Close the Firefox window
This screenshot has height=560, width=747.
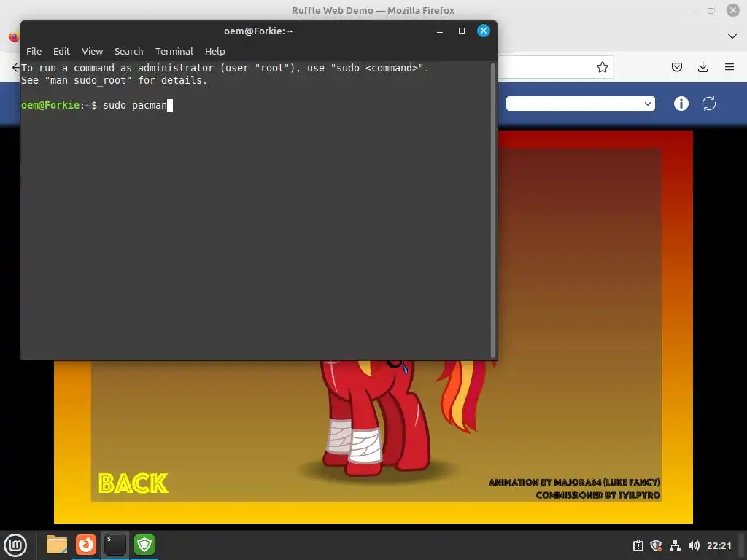732,10
